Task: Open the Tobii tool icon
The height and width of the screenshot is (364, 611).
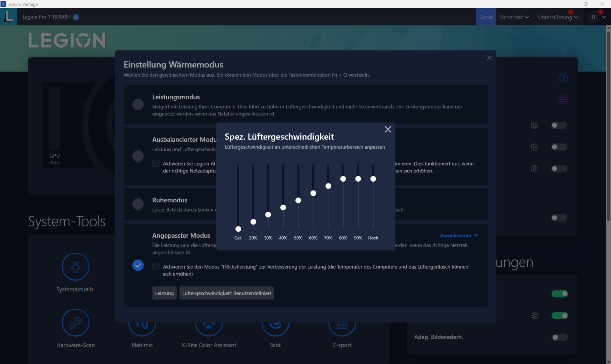Action: pyautogui.click(x=276, y=328)
